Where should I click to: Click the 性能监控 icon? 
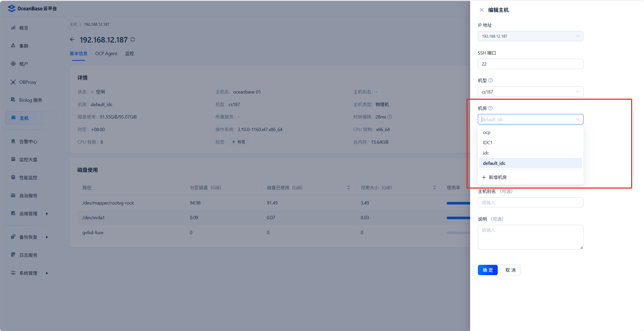point(13,177)
